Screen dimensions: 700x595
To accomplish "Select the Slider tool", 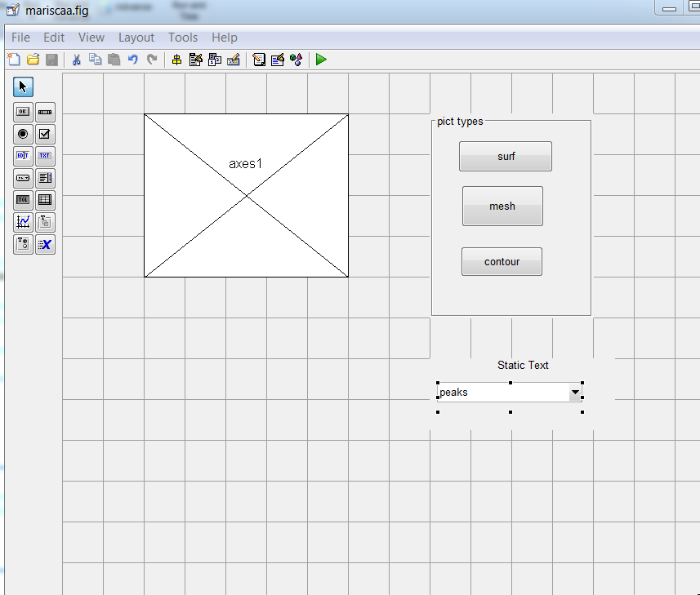I will 45,112.
